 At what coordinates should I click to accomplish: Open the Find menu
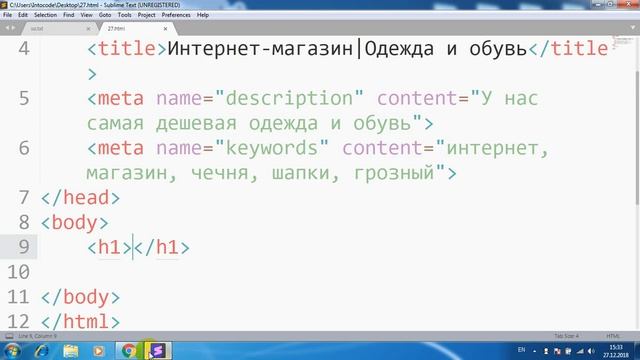[x=69, y=15]
